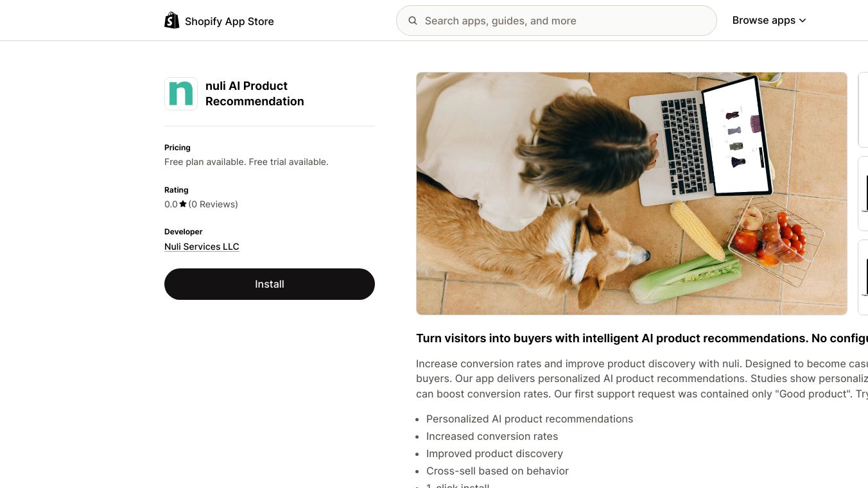Click the Turn visitors into buyers headline
Image resolution: width=868 pixels, height=488 pixels.
pyautogui.click(x=642, y=338)
